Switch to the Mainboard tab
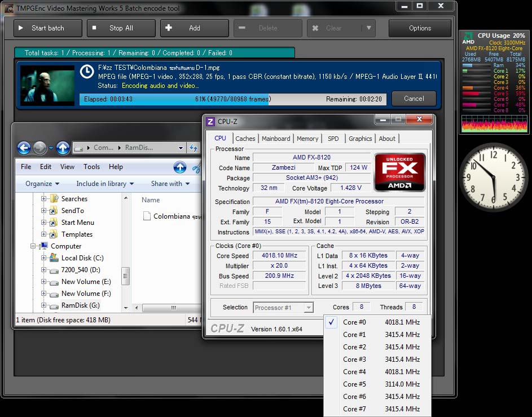 point(276,139)
